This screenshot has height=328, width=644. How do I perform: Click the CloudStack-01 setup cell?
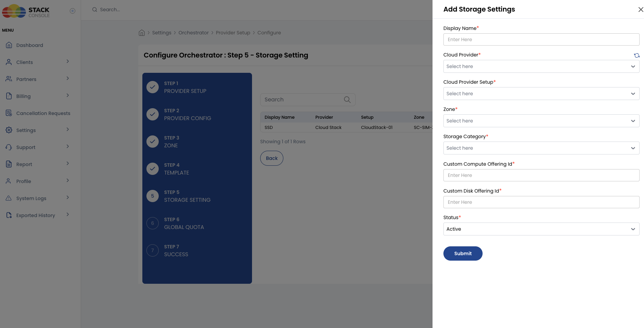(x=377, y=128)
